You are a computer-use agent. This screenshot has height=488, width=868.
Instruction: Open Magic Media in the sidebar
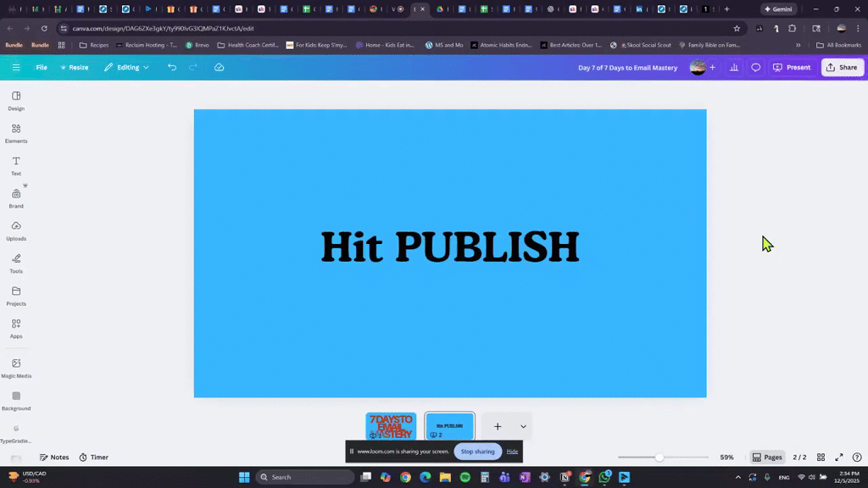click(15, 368)
